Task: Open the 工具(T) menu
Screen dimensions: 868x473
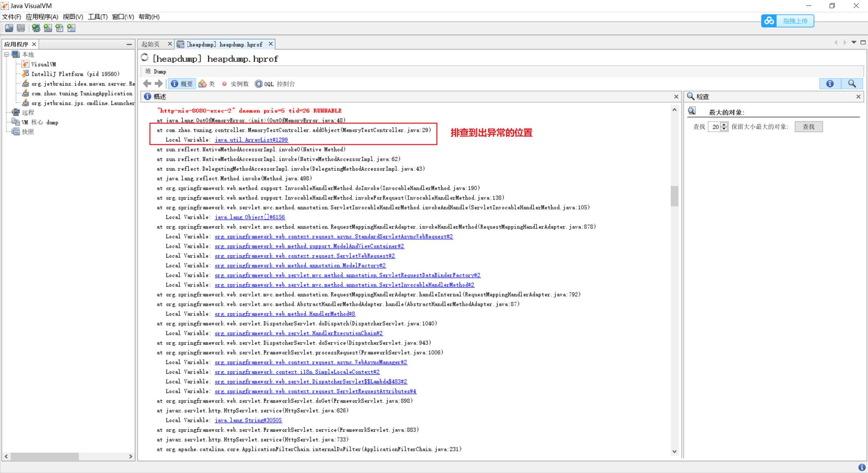Action: point(98,17)
